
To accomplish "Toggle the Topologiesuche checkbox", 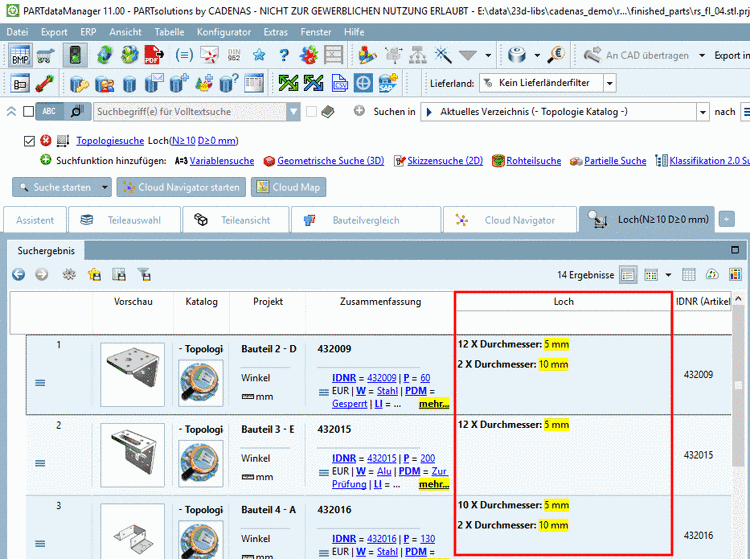I will coord(28,141).
